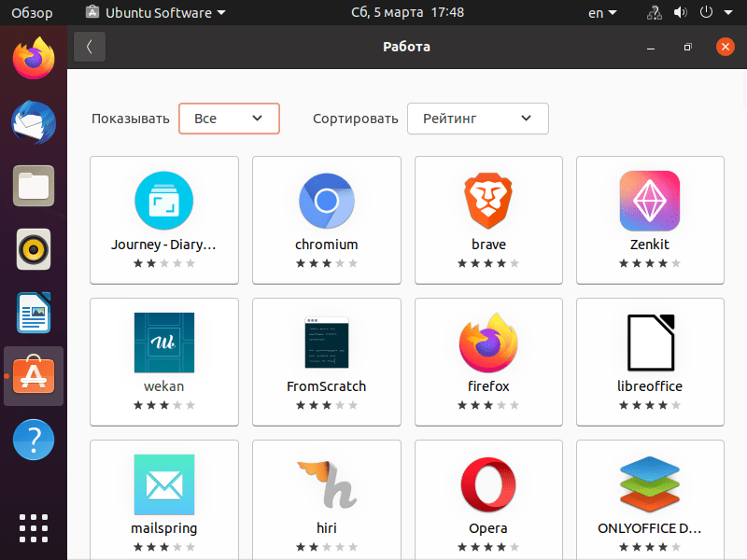Launch Files from the dock

pos(33,186)
